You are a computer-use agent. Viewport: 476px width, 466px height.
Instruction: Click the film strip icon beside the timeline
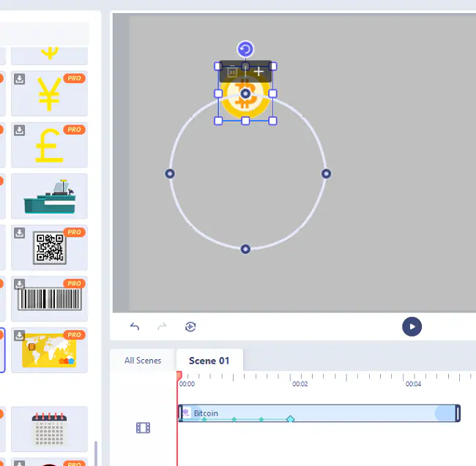pos(143,428)
